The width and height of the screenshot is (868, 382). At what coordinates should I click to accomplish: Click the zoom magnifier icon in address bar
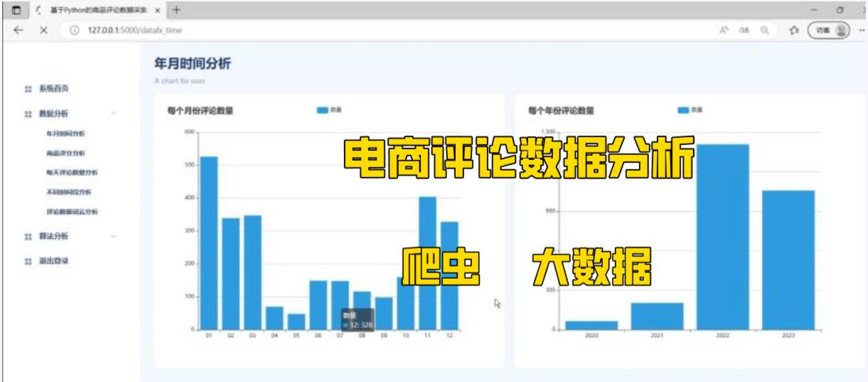[x=764, y=31]
